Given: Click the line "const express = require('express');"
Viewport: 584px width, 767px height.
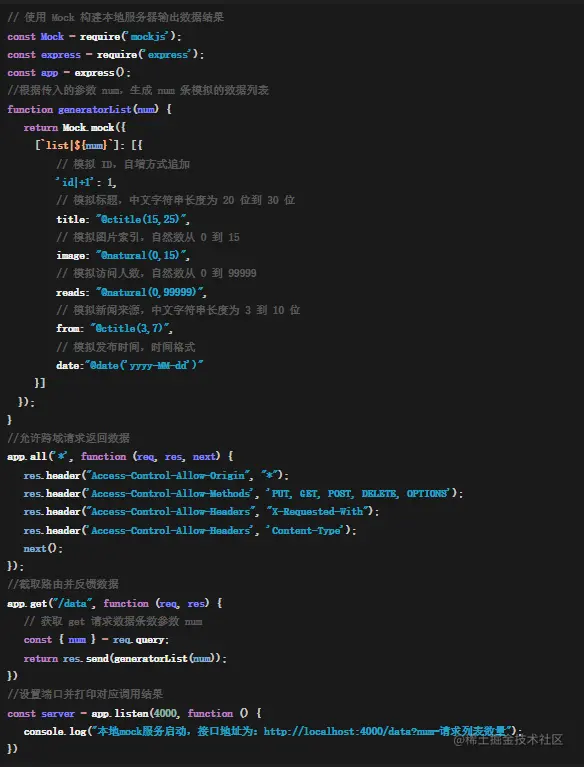Looking at the screenshot, I should (106, 55).
